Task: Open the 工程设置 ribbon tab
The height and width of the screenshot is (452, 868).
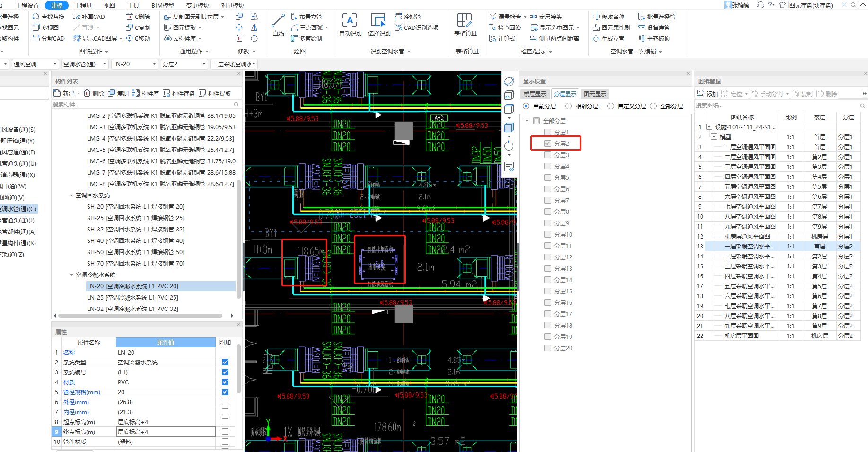Action: [27, 5]
